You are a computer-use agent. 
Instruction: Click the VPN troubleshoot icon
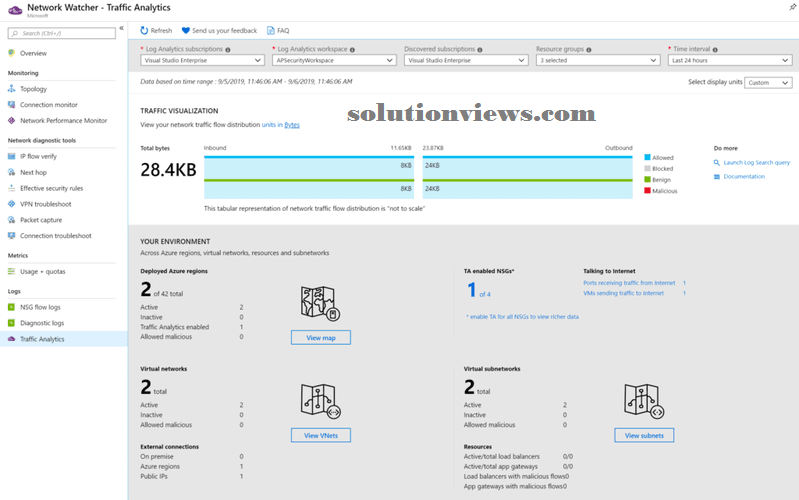coord(12,204)
